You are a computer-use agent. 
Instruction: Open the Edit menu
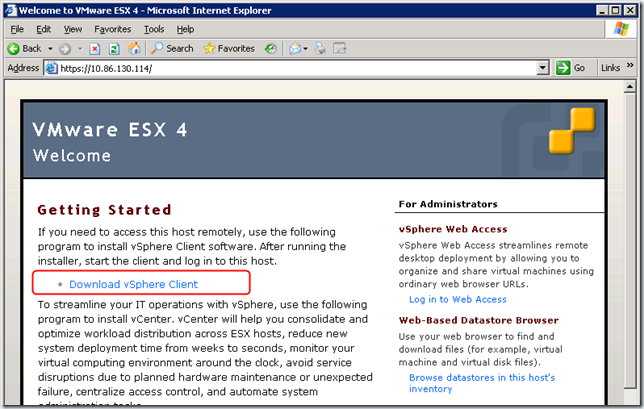point(44,29)
